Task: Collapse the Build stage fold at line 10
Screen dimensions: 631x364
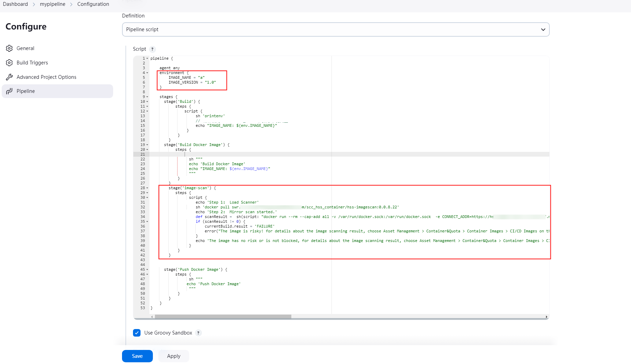Action: 147,101
